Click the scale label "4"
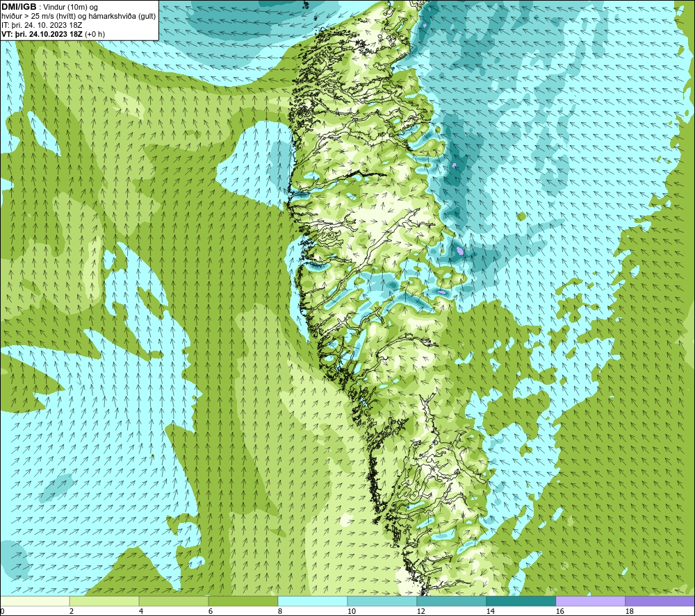 click(140, 612)
